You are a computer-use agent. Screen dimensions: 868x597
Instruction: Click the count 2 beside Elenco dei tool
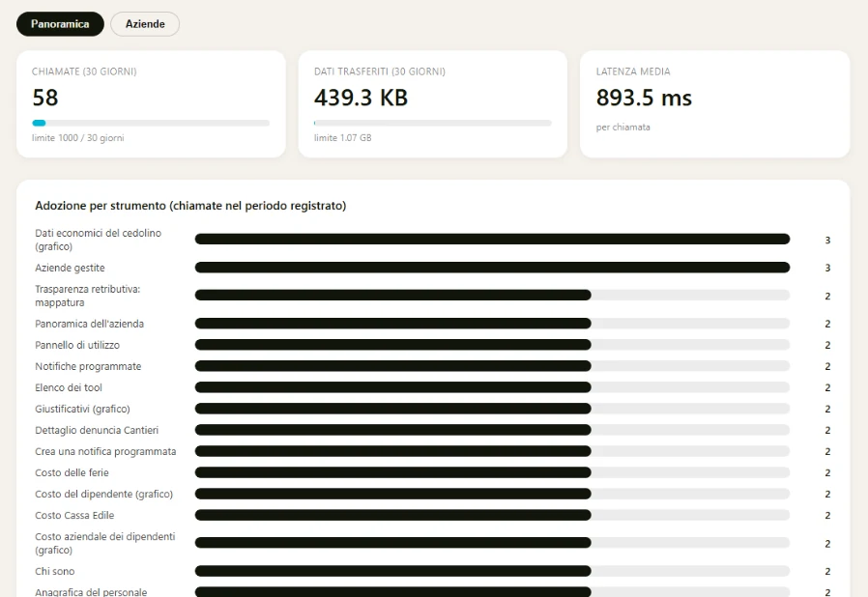click(827, 387)
